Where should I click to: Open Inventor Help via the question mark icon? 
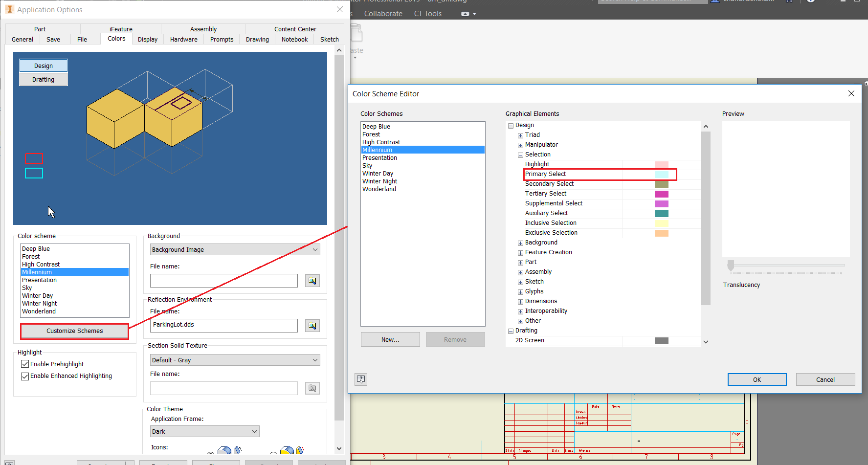click(x=810, y=1)
